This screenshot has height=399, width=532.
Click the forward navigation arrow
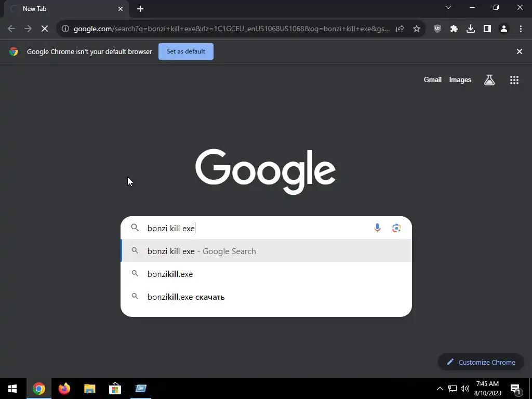click(28, 29)
